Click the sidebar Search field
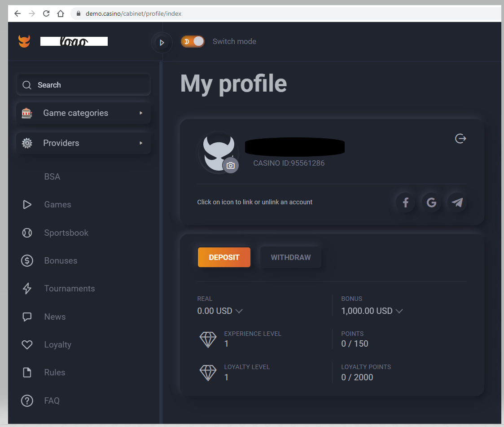504x427 pixels. [83, 85]
